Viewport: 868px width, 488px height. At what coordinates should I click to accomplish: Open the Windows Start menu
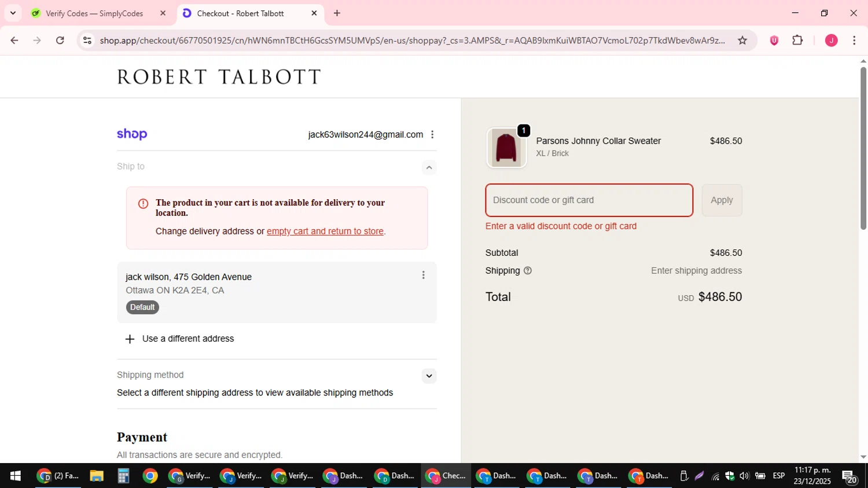click(x=16, y=476)
